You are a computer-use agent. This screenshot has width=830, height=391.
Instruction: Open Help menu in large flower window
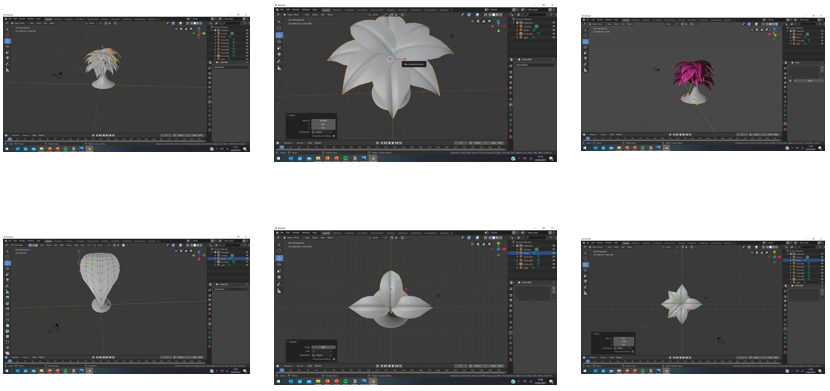(314, 10)
